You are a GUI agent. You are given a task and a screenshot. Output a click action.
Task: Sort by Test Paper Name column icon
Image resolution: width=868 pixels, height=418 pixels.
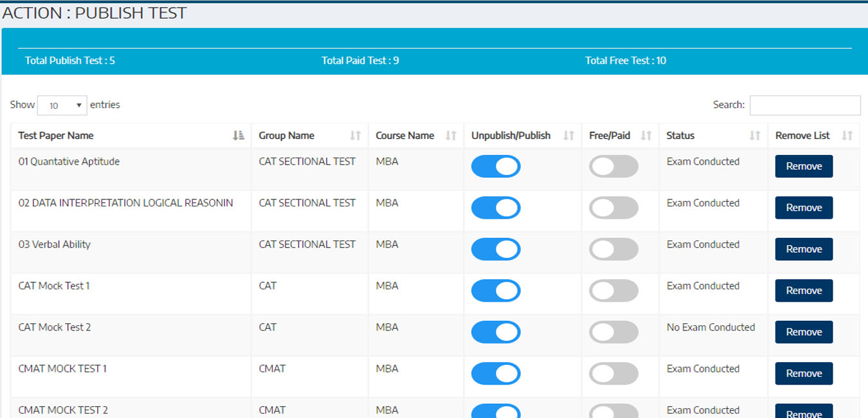pos(239,136)
